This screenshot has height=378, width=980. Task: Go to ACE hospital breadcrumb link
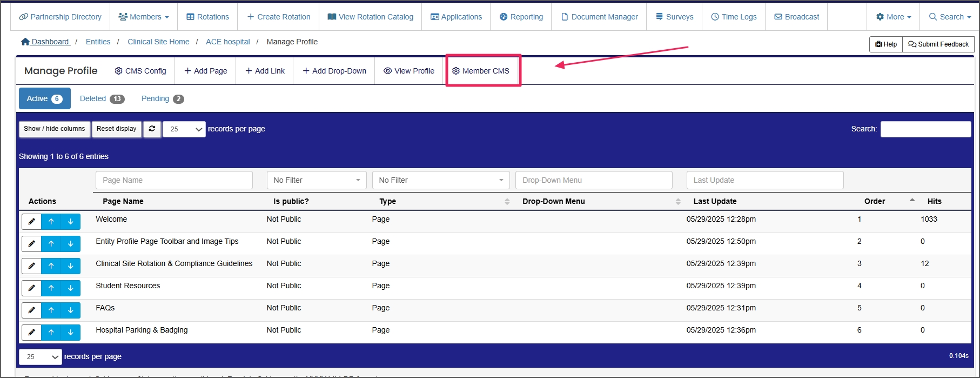pyautogui.click(x=227, y=42)
